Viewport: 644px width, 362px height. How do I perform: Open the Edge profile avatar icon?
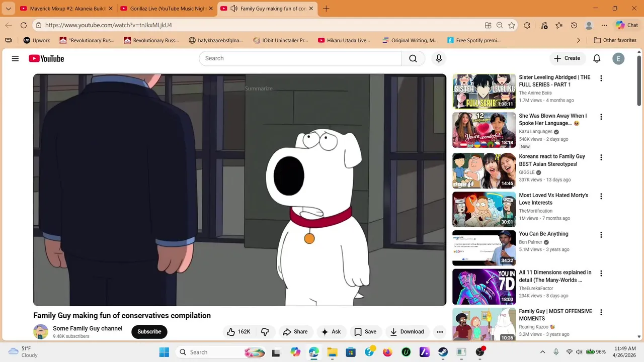(589, 25)
